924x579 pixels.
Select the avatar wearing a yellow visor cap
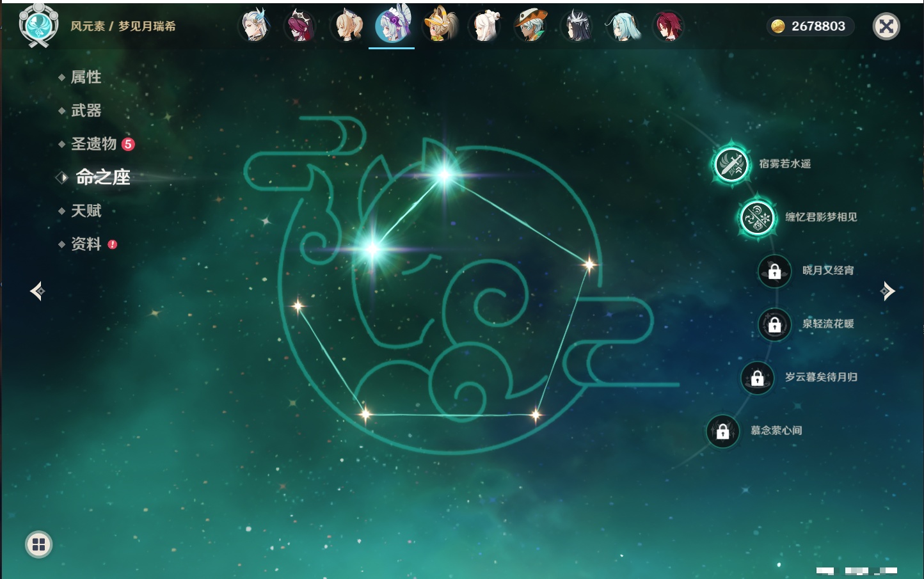tap(440, 26)
